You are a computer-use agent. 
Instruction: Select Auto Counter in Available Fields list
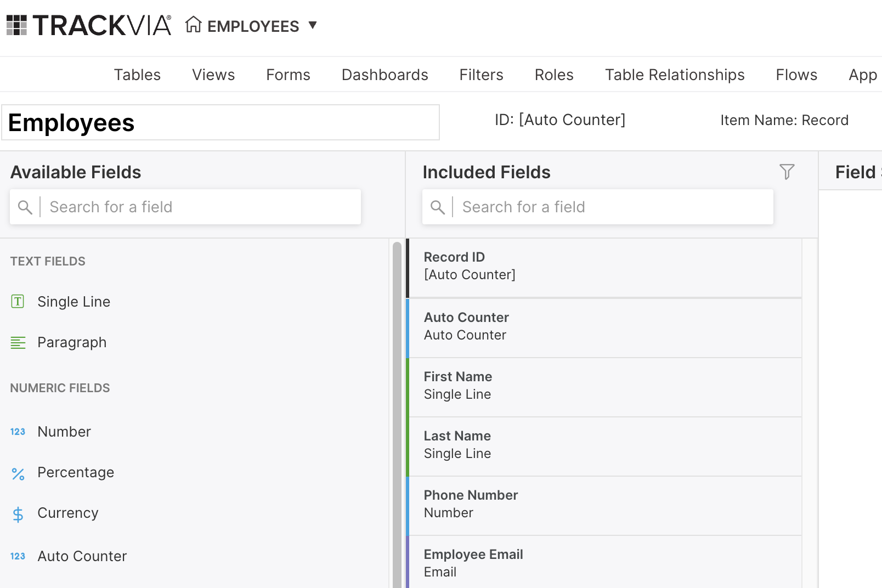[x=82, y=556]
